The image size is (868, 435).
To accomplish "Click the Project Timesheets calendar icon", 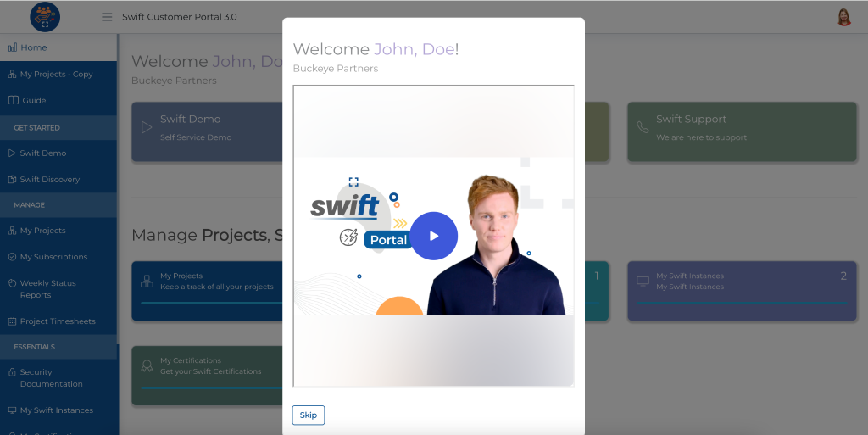I will pos(12,321).
